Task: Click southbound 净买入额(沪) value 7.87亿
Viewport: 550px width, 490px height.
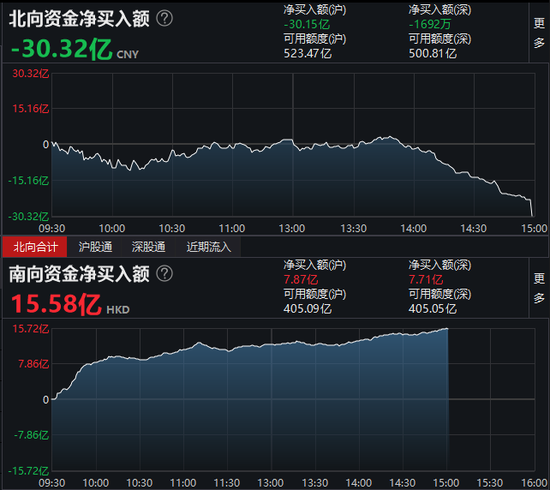Action: 301,280
